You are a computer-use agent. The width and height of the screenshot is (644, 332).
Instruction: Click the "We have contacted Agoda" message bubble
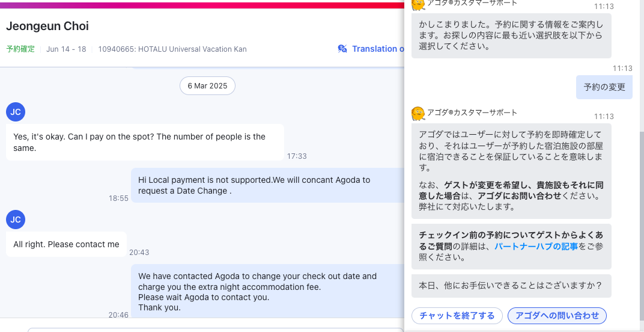(264, 292)
